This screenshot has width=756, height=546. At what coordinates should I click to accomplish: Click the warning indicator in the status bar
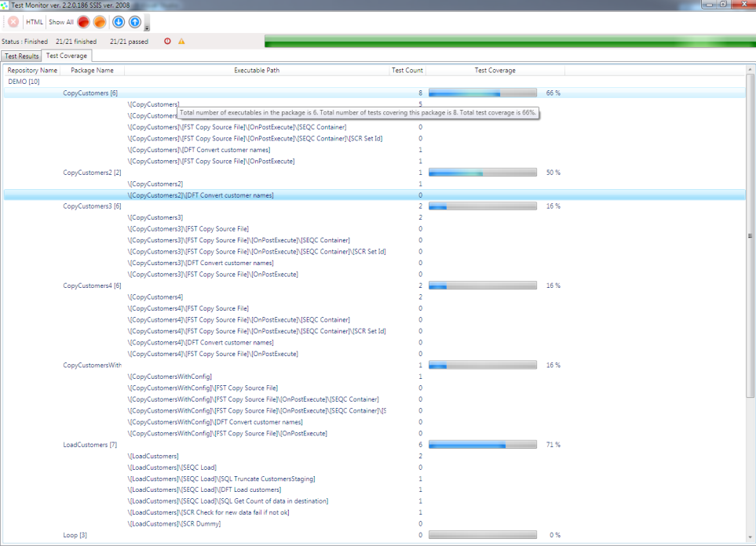(179, 41)
